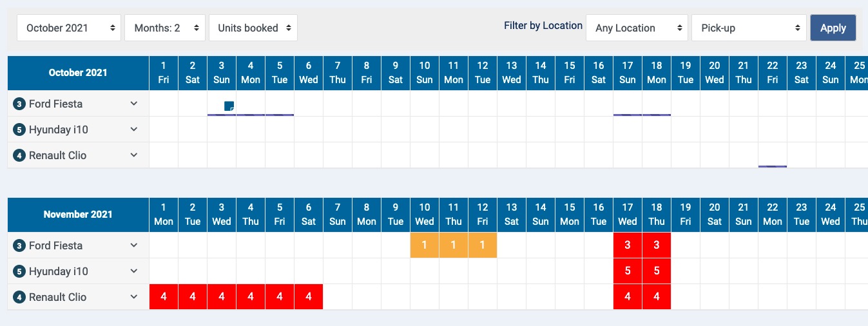This screenshot has width=868, height=326.
Task: Click the Apply button
Action: (x=833, y=28)
